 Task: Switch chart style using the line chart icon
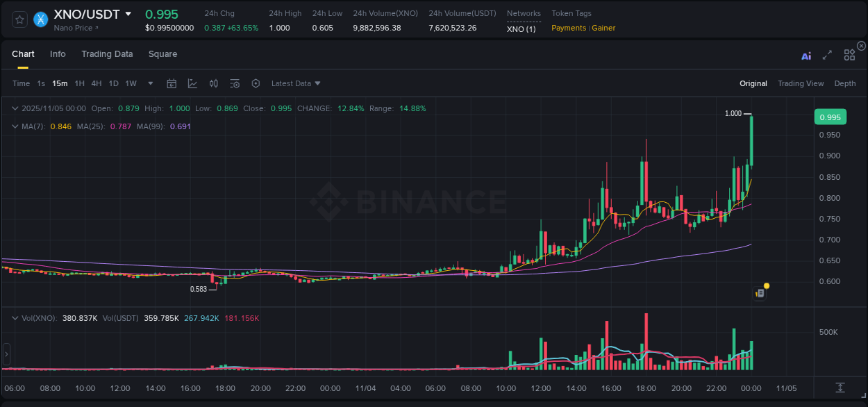(x=192, y=83)
